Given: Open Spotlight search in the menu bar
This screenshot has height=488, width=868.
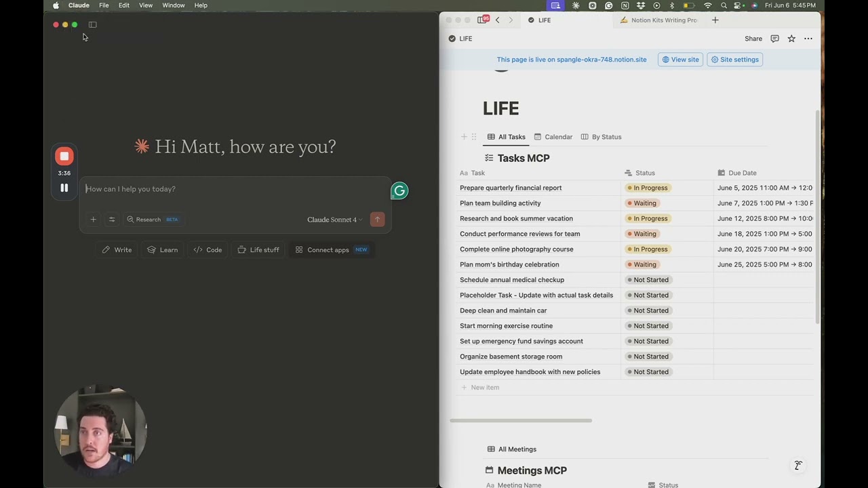Looking at the screenshot, I should pos(724,5).
